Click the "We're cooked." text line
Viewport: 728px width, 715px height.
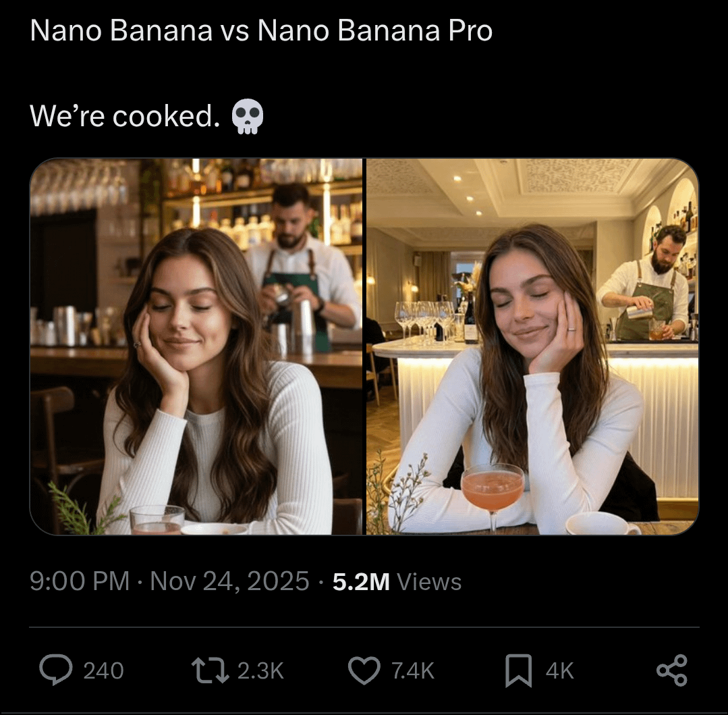pos(125,116)
